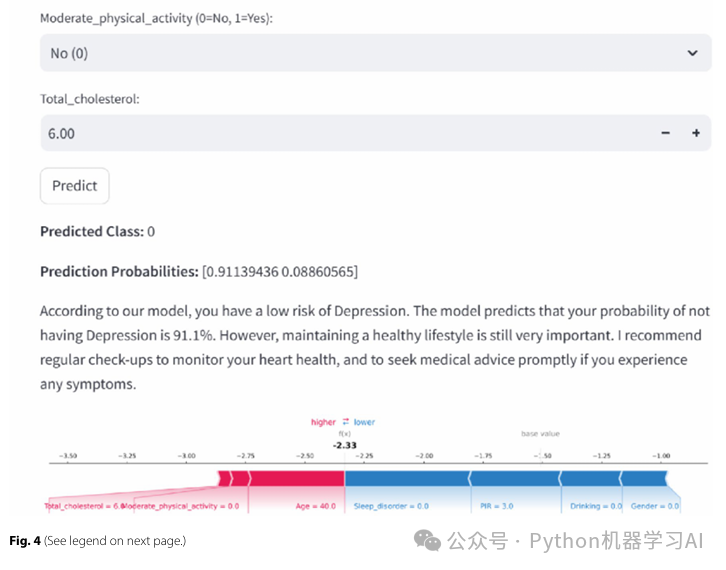Click the Total_cholesterol = 6.0 feature label
The image size is (726, 570).
(85, 506)
